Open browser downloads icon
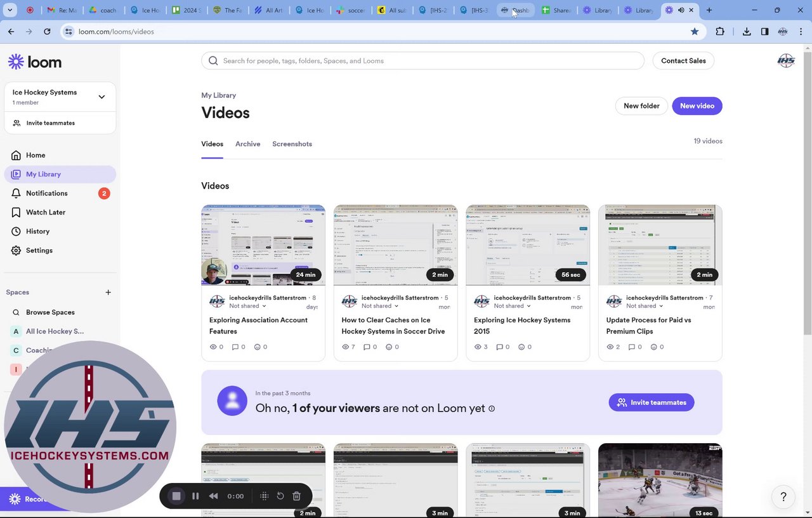 coord(747,31)
